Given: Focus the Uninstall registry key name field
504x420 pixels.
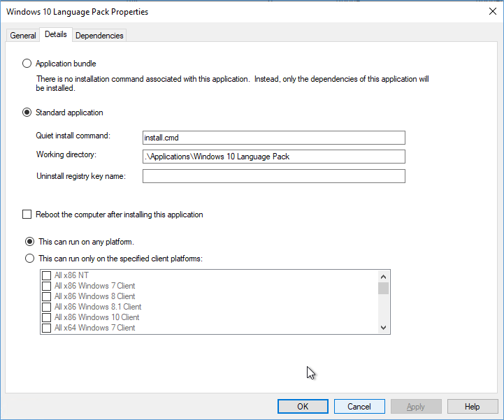Looking at the screenshot, I should 274,176.
